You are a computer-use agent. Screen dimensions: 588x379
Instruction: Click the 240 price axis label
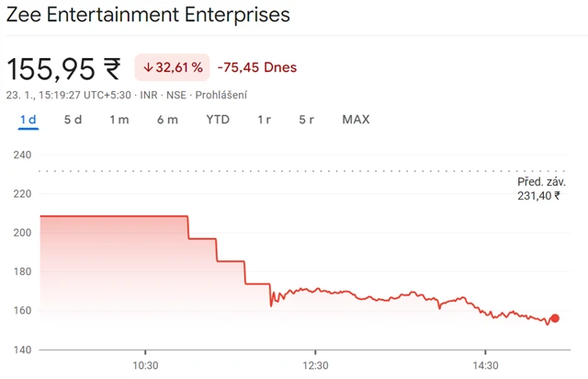23,155
